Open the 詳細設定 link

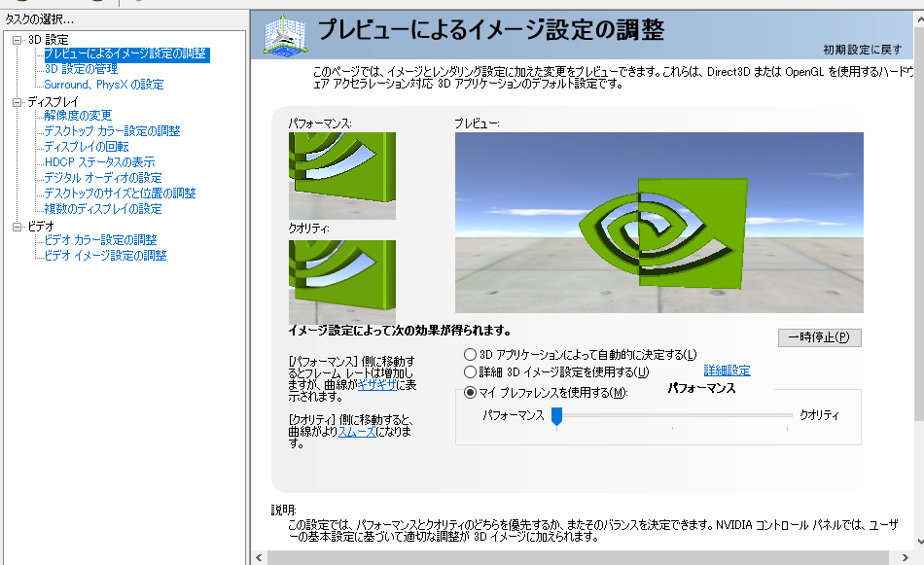(x=727, y=371)
